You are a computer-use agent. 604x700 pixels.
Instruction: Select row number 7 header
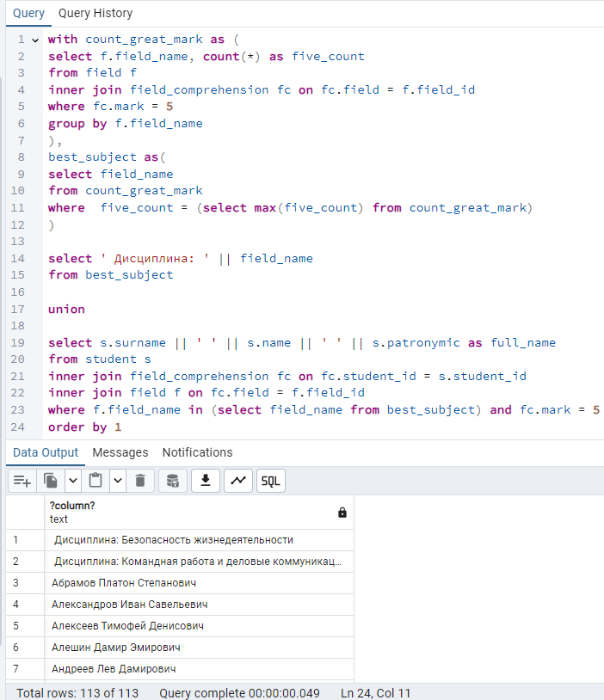[25, 669]
